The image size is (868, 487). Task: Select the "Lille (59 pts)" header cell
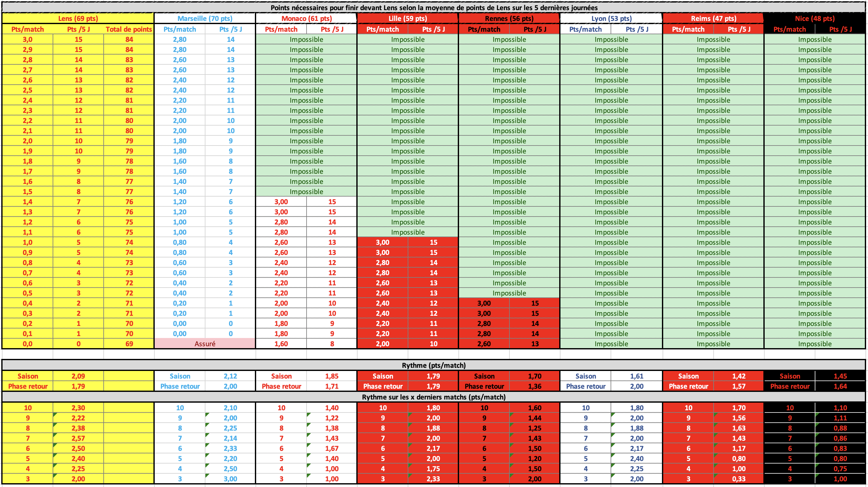[408, 18]
